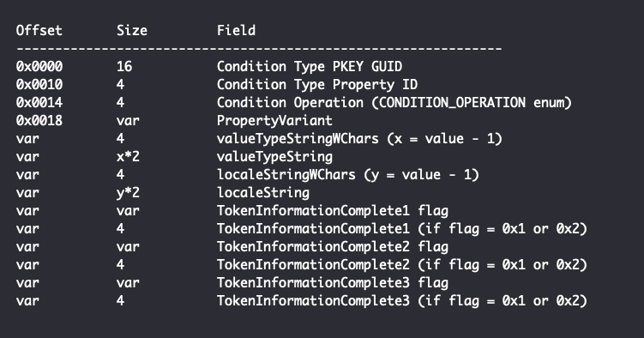Image resolution: width=644 pixels, height=338 pixels.
Task: Select the localeStringWChars field line
Action: click(348, 175)
